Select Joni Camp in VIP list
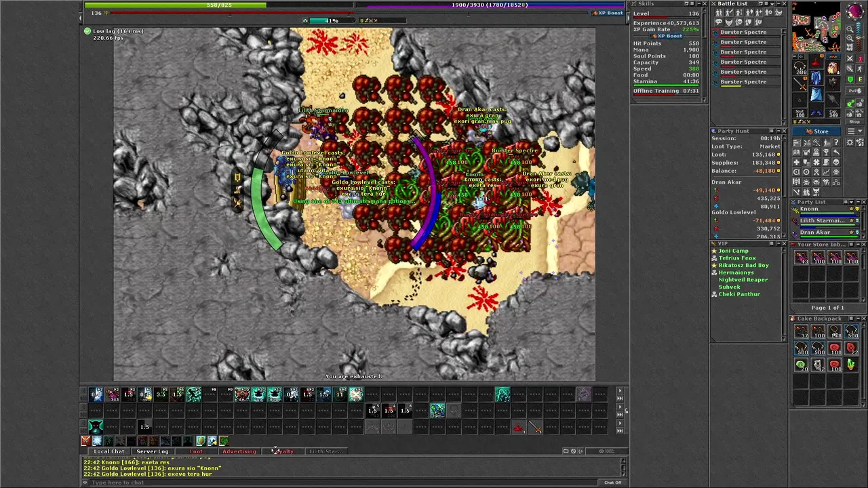868x488 pixels. point(734,251)
